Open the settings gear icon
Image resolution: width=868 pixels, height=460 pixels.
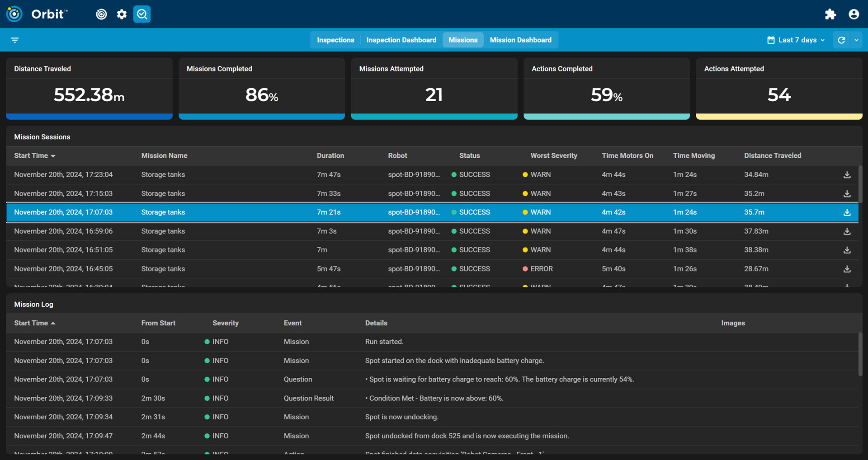[122, 14]
